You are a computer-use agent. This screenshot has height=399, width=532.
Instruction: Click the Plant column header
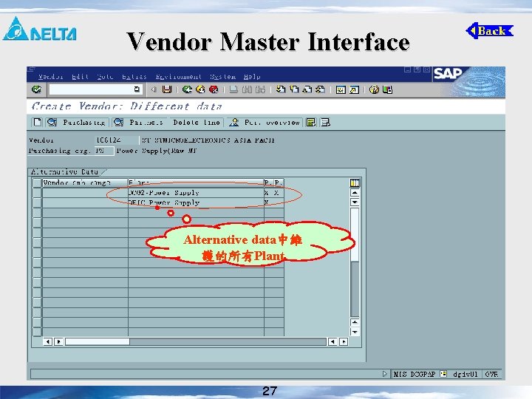pyautogui.click(x=196, y=183)
